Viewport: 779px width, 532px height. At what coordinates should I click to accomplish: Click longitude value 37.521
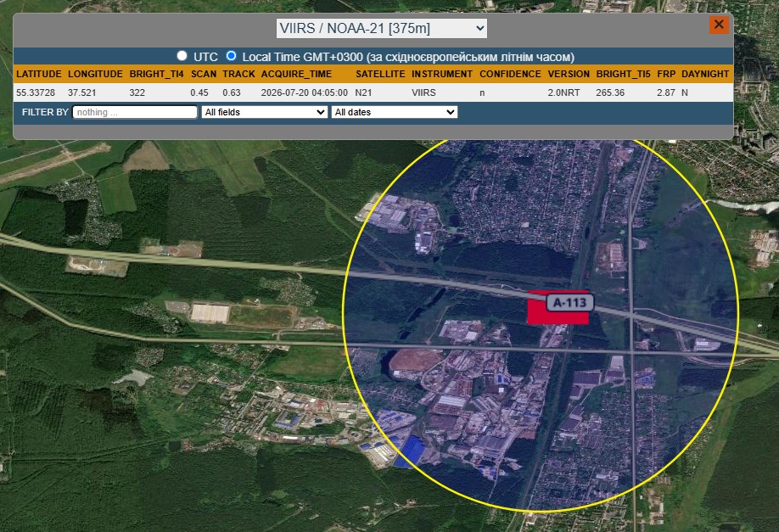[82, 92]
